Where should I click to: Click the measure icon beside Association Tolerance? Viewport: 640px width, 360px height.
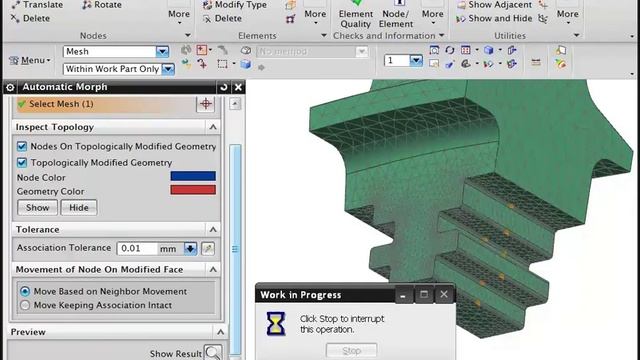tap(208, 248)
